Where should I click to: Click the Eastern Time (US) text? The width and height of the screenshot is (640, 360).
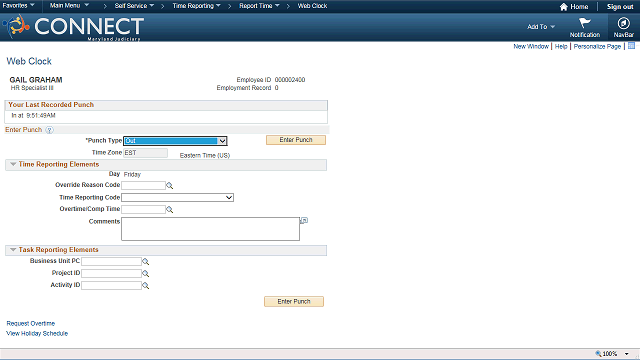point(205,156)
